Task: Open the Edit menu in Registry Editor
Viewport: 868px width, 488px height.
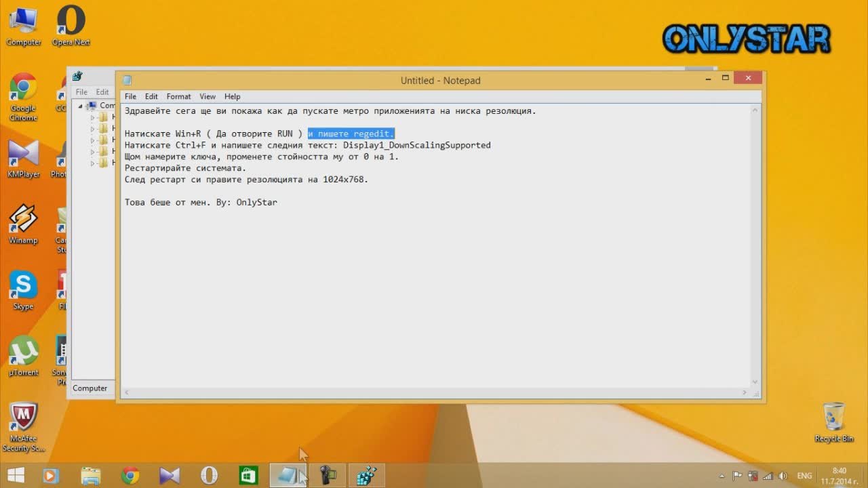Action: pos(102,91)
